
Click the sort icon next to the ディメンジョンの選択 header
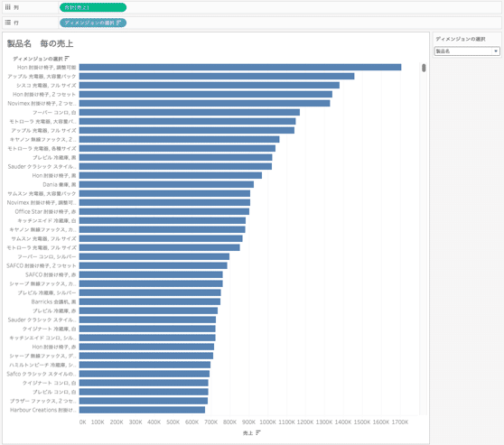[x=67, y=59]
